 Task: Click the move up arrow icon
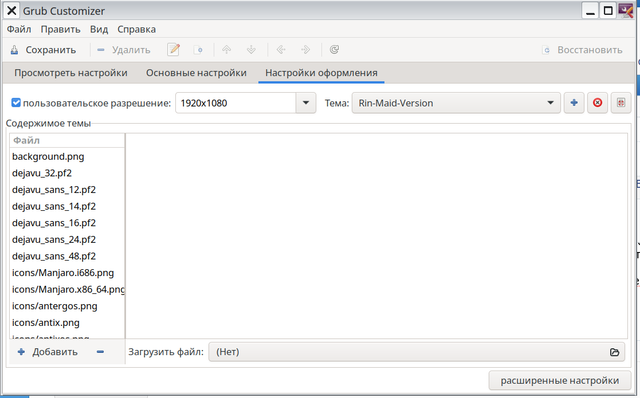(227, 50)
